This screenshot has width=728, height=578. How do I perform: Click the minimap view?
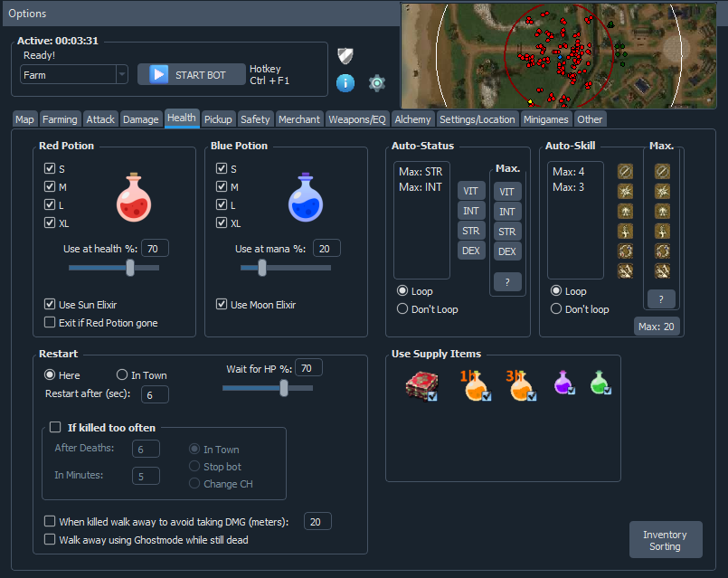[x=559, y=56]
